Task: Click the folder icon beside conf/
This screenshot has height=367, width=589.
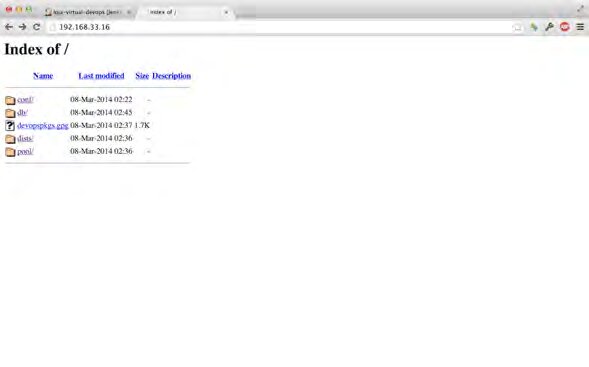Action: 10,100
